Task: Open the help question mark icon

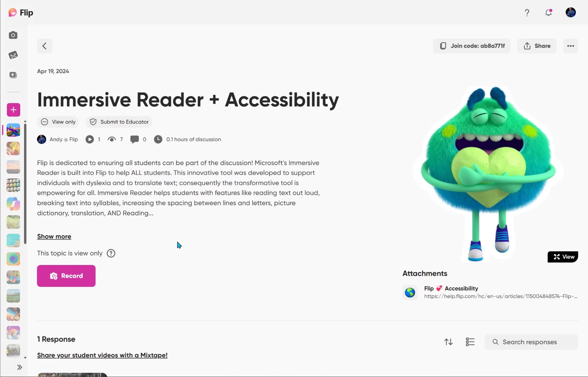Action: [527, 13]
